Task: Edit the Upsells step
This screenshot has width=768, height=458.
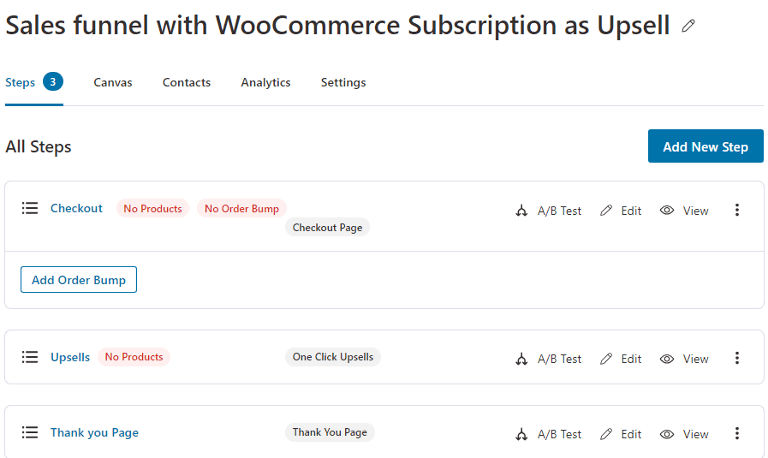Action: click(621, 359)
